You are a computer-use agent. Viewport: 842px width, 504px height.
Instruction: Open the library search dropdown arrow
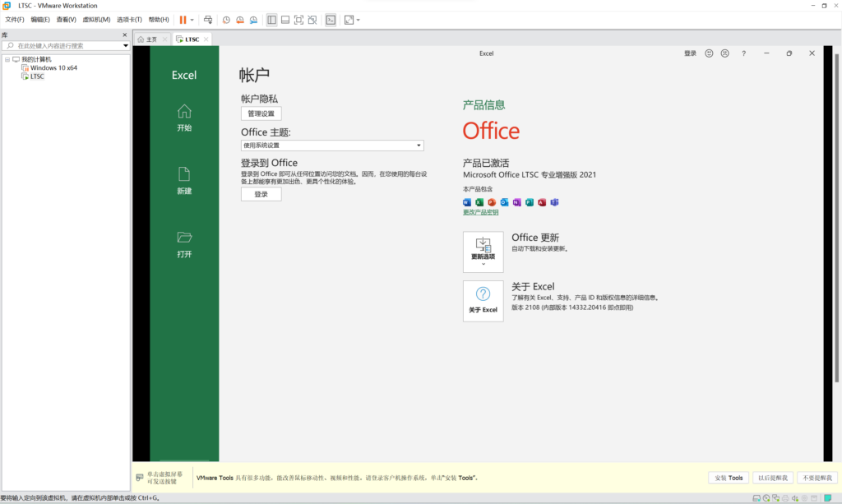[x=126, y=45]
